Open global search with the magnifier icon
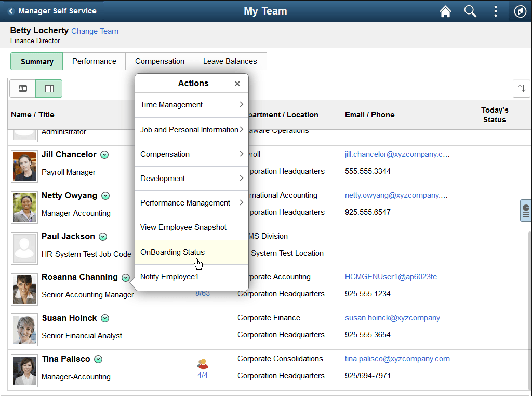The image size is (532, 396). (470, 11)
